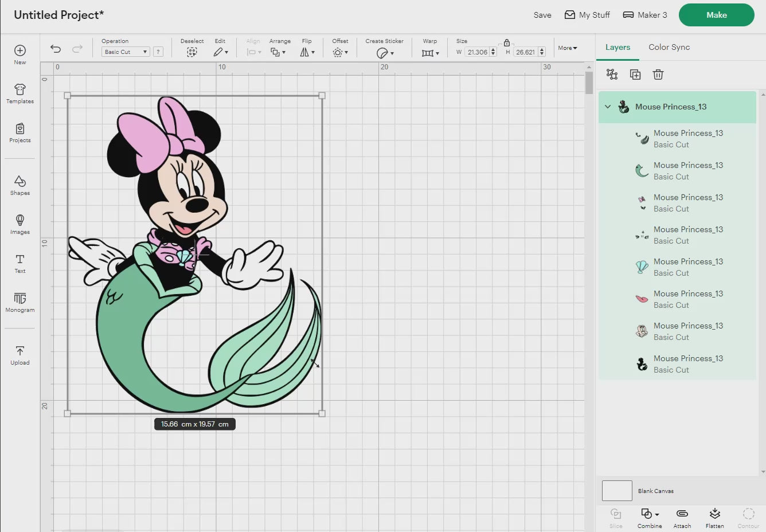
Task: Open the Operation dropdown showing Basic Cut
Action: point(126,52)
